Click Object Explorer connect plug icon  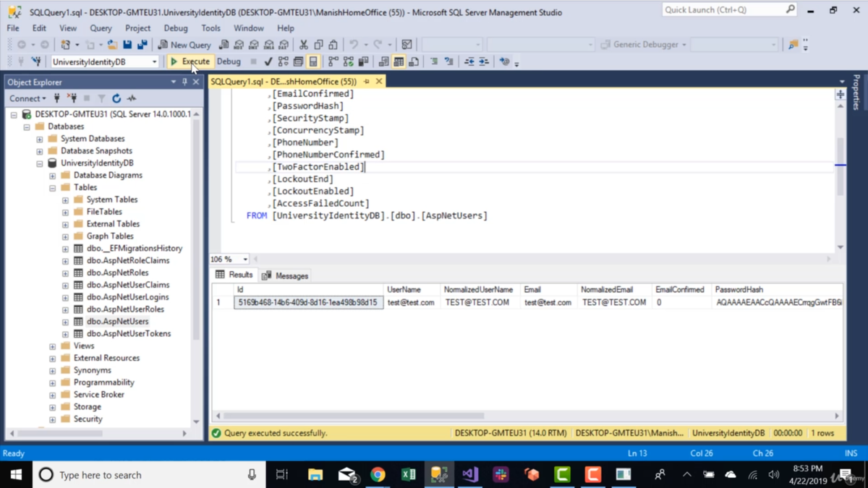[57, 98]
